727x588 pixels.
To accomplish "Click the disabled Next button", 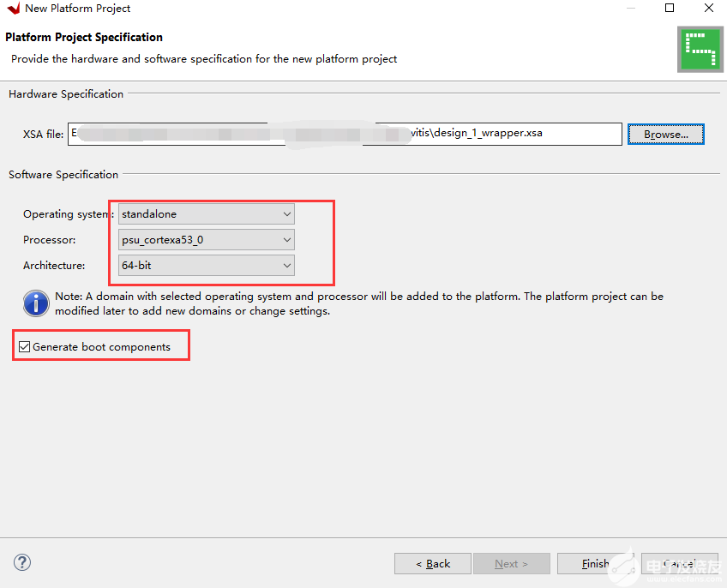I will (511, 563).
